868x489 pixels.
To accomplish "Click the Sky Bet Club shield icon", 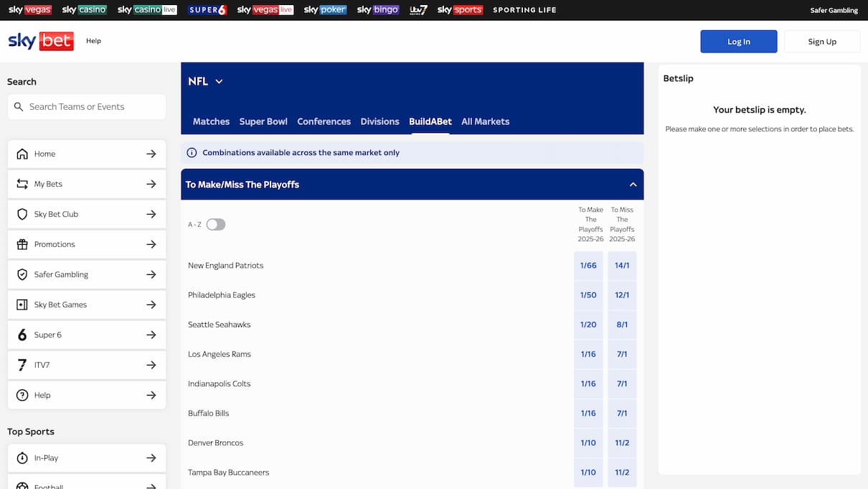I will [x=24, y=214].
